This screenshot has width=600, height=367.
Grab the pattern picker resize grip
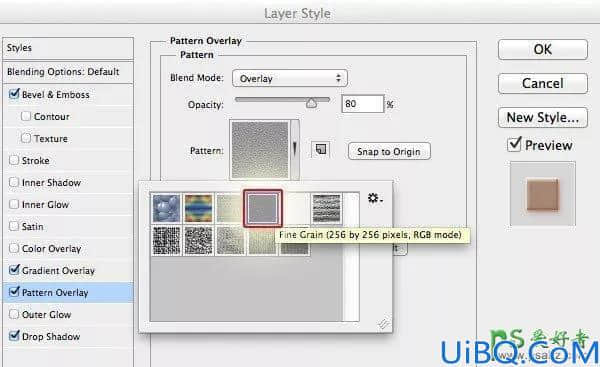point(384,324)
